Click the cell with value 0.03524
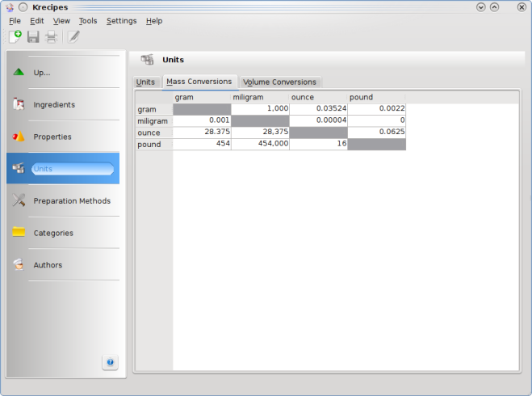Screen dimensions: 532x396 [x=319, y=108]
